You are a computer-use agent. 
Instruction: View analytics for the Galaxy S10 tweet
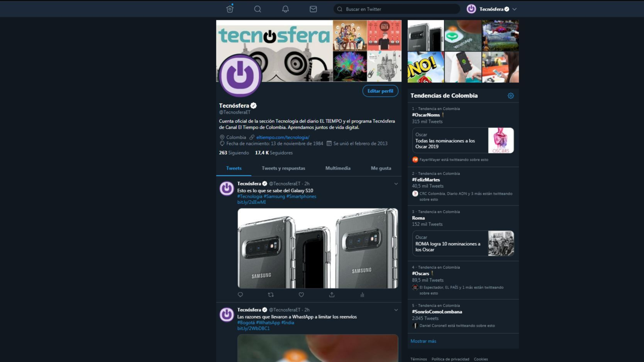pyautogui.click(x=362, y=295)
